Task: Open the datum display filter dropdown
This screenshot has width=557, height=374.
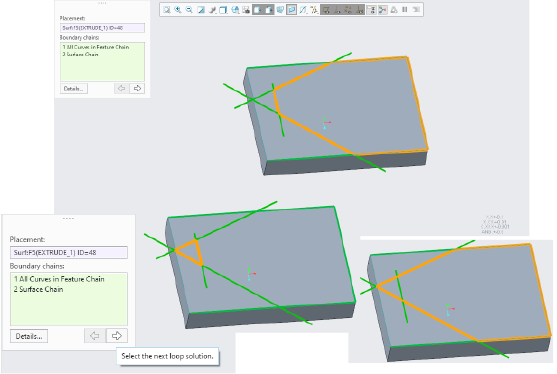Action: pyautogui.click(x=303, y=10)
